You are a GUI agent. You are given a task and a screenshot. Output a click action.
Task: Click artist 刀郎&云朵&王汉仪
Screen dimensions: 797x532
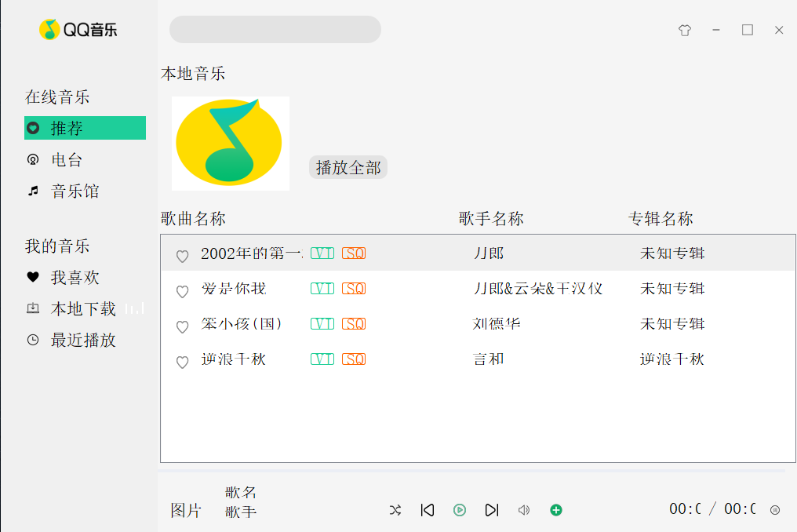point(538,289)
